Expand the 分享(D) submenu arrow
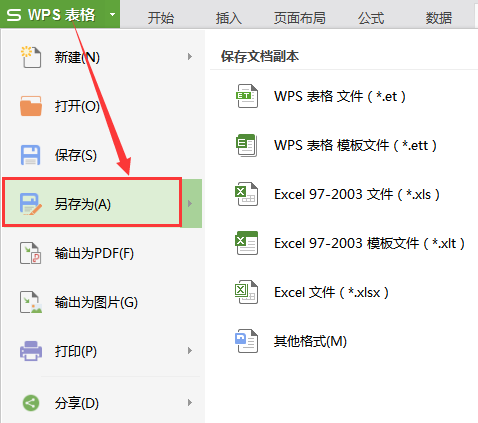478x423 pixels. click(190, 403)
